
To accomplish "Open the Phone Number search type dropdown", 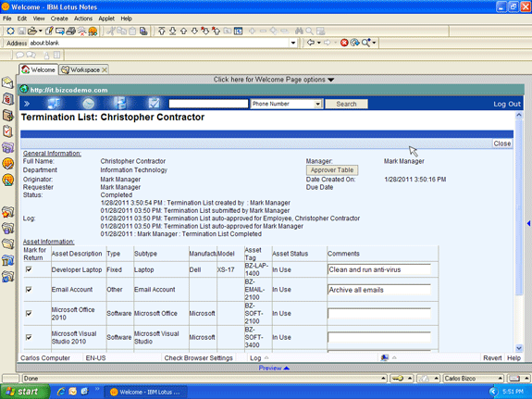I will [x=318, y=104].
